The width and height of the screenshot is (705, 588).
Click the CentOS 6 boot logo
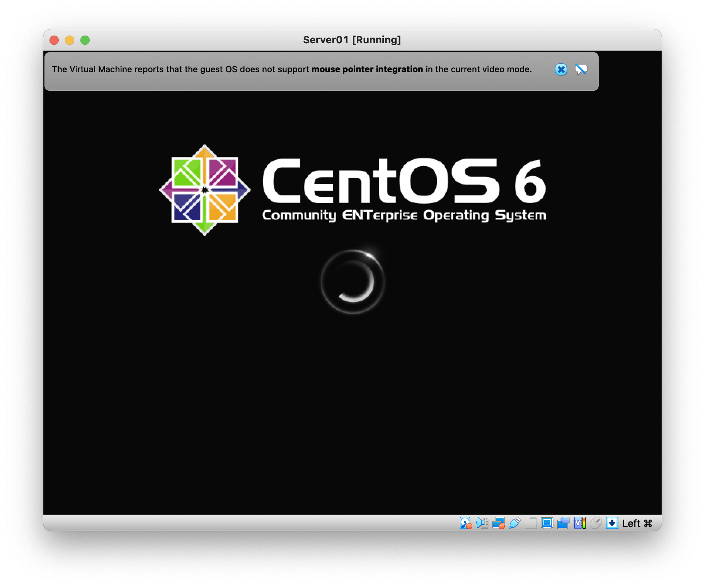352,190
